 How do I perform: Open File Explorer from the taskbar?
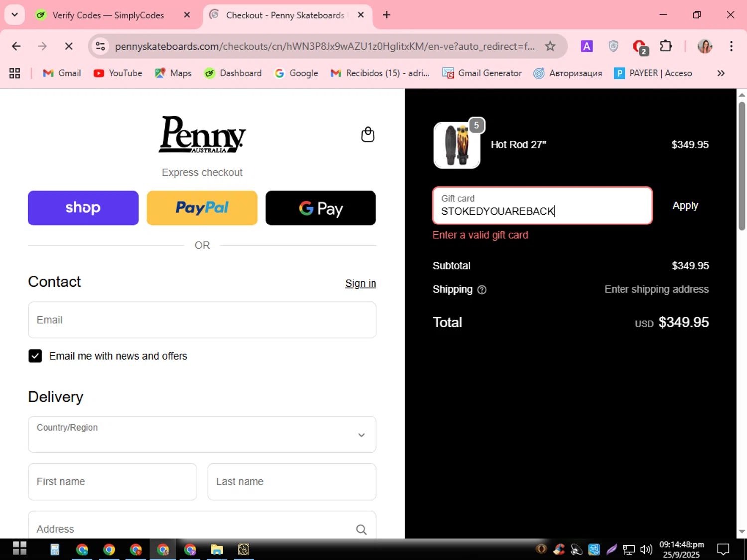(x=217, y=549)
